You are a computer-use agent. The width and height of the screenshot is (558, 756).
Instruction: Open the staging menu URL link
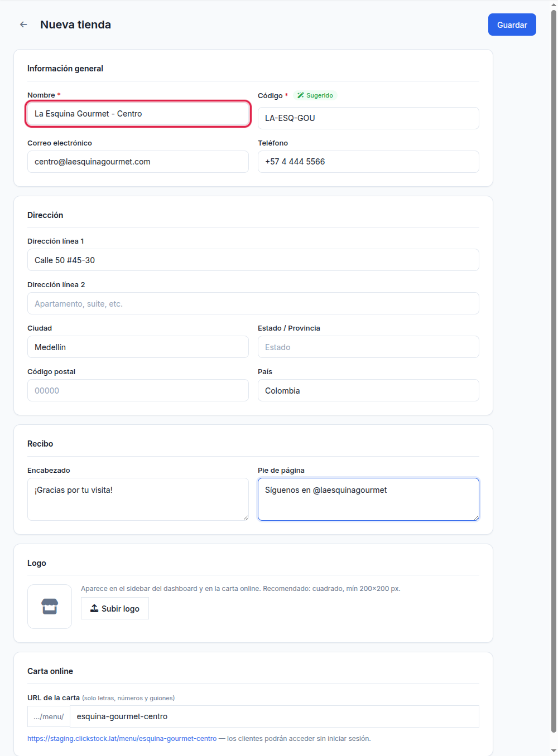coord(122,738)
